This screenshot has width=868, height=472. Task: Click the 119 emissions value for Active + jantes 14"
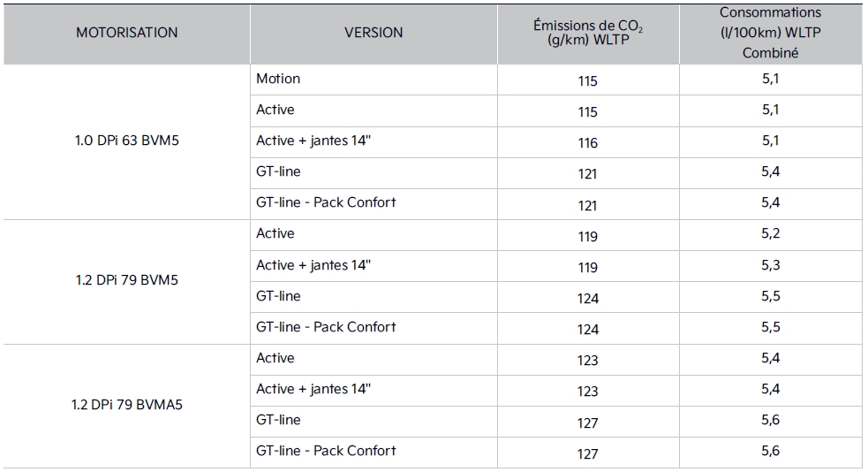point(587,268)
